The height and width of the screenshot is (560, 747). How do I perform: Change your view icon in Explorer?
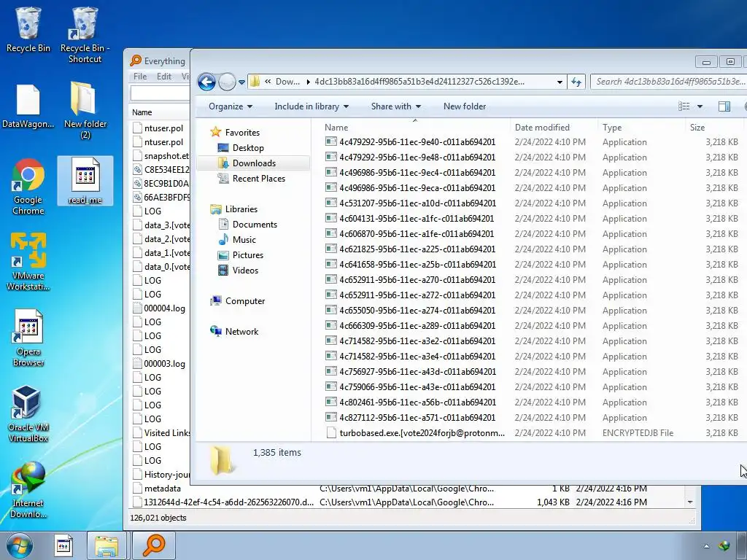684,106
